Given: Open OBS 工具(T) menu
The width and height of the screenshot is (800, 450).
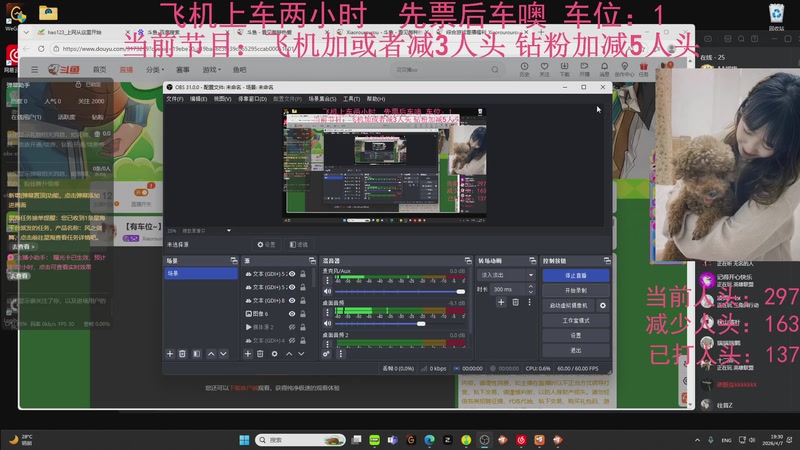Looking at the screenshot, I should [x=352, y=99].
